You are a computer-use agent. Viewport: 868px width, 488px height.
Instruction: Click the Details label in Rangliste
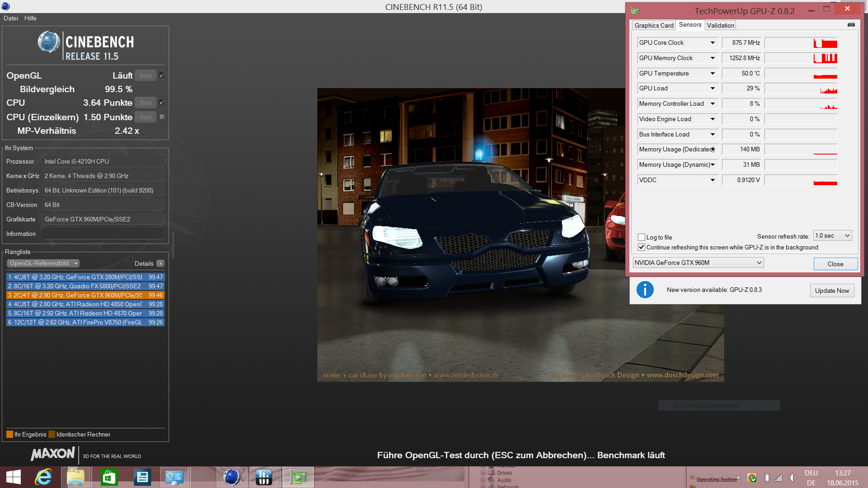[x=144, y=263]
